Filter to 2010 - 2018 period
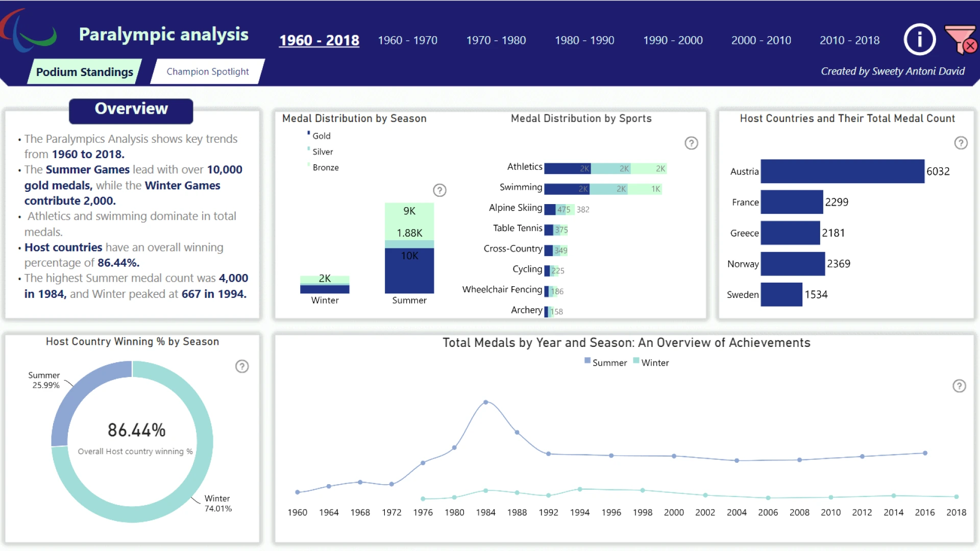980x551 pixels. click(849, 40)
